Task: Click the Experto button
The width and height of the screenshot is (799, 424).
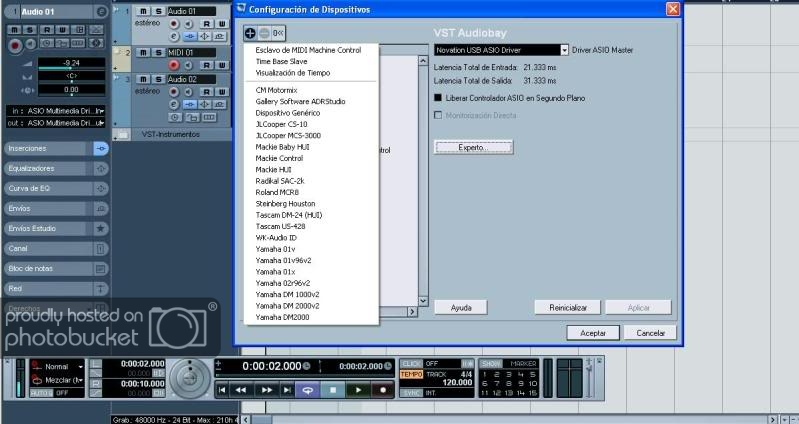Action: click(x=473, y=147)
